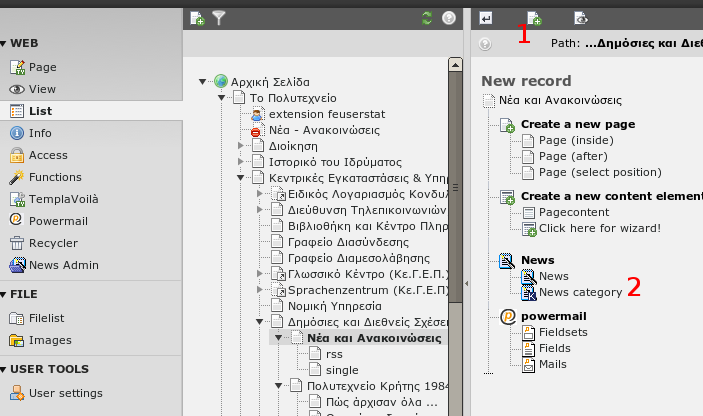Toggle the page tree filter funnel icon
Screen dimensions: 703x416
(x=220, y=17)
